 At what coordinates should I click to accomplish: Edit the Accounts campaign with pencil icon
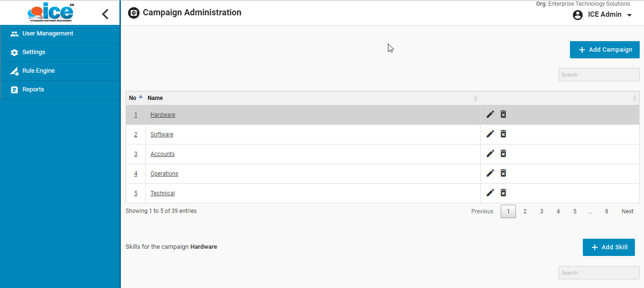[490, 154]
